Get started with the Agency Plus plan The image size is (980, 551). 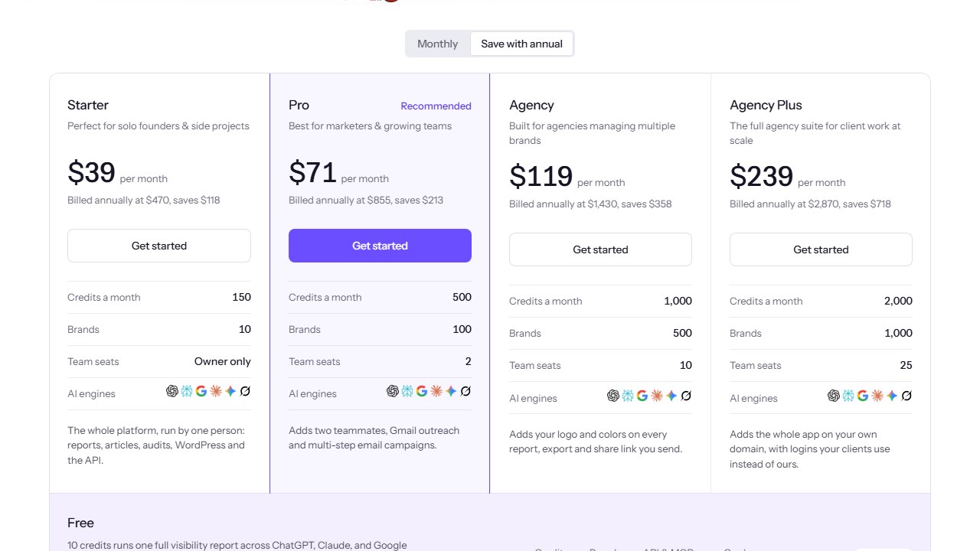click(x=821, y=249)
